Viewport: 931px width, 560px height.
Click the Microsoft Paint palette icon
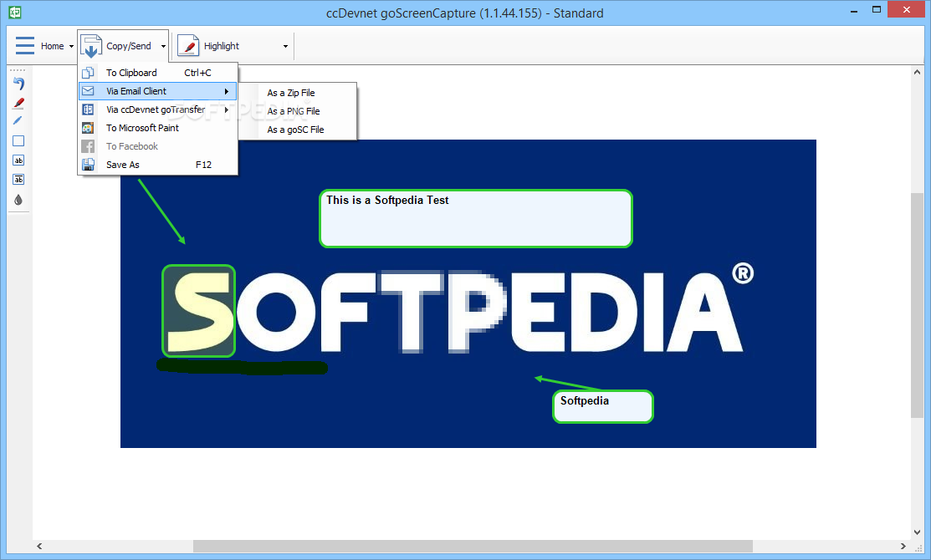88,128
